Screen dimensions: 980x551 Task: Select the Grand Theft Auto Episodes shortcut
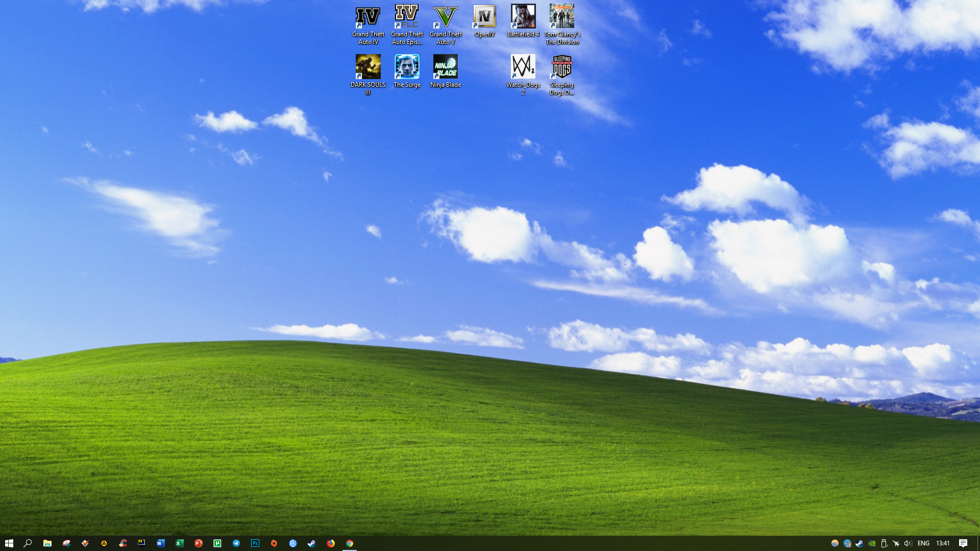407,24
